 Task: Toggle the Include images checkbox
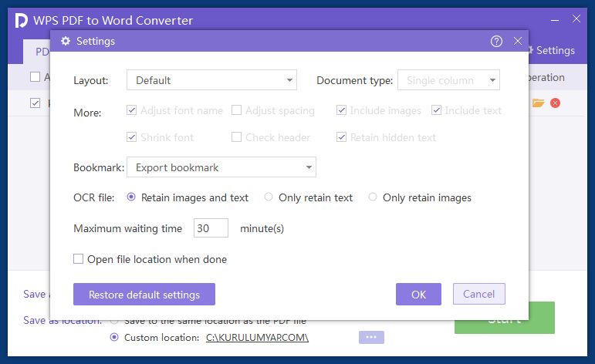click(x=341, y=110)
